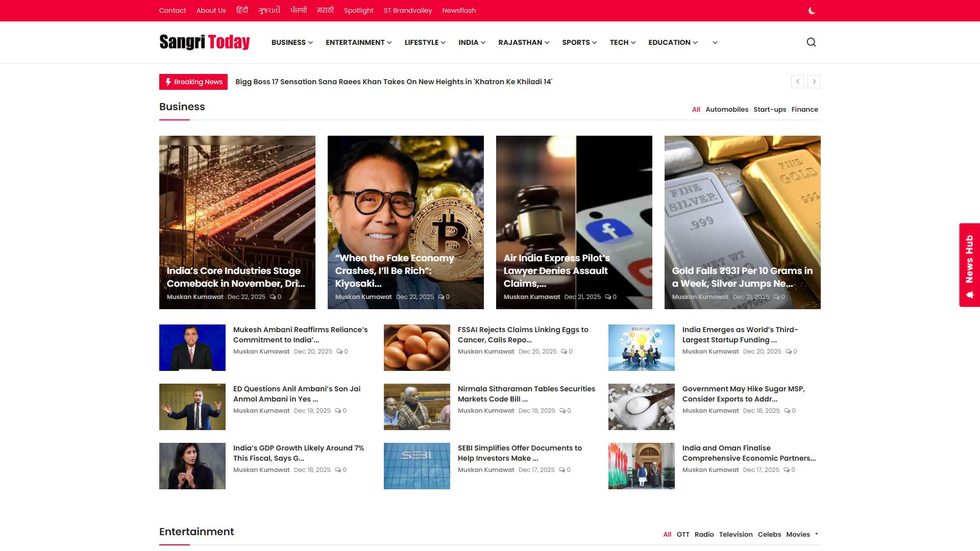Click the next breaking news arrow

[x=814, y=82]
